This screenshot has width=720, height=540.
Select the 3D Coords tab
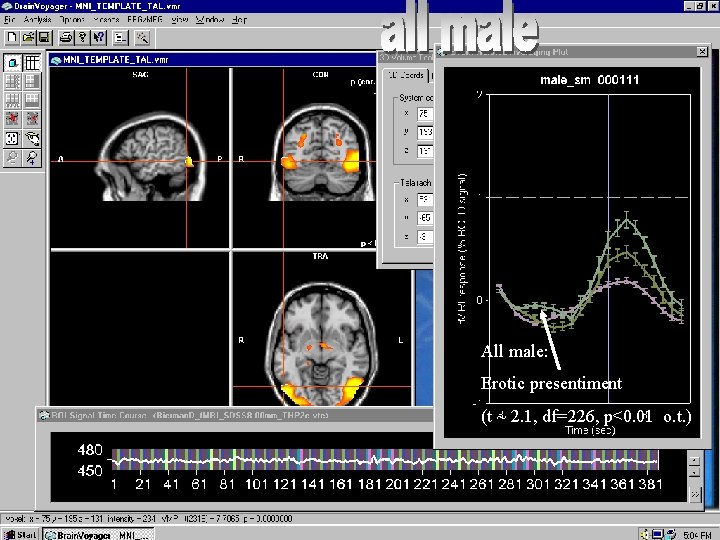pos(406,75)
